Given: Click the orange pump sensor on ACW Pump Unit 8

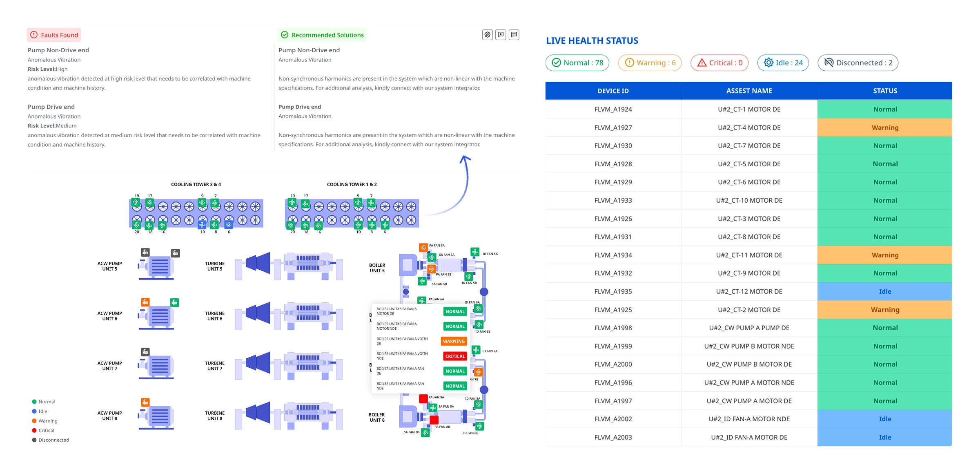Looking at the screenshot, I should (145, 402).
